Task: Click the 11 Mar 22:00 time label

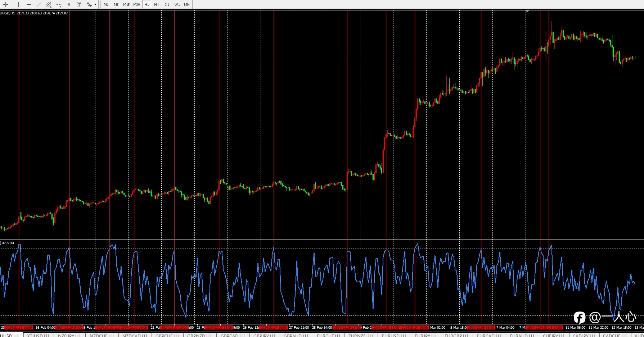Action: pyautogui.click(x=598, y=327)
